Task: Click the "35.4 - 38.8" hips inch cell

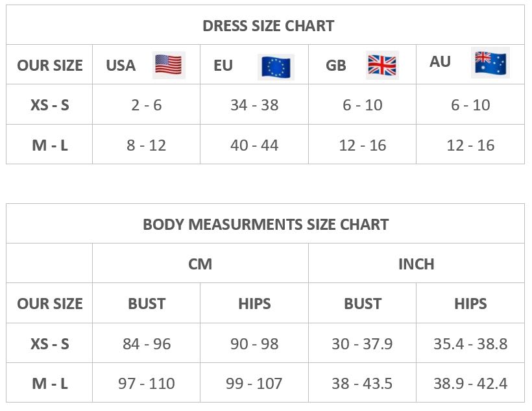Action: (x=470, y=343)
